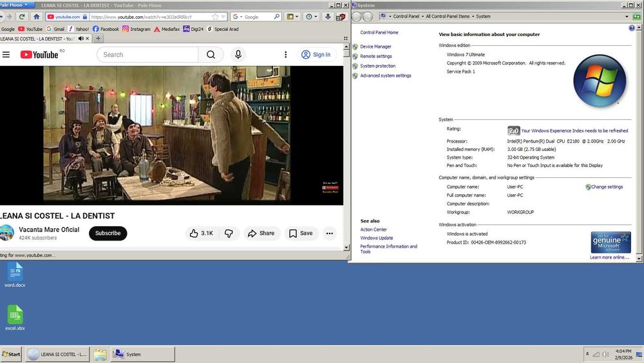
Task: Reload the page in Pale Moon
Action: [x=22, y=17]
